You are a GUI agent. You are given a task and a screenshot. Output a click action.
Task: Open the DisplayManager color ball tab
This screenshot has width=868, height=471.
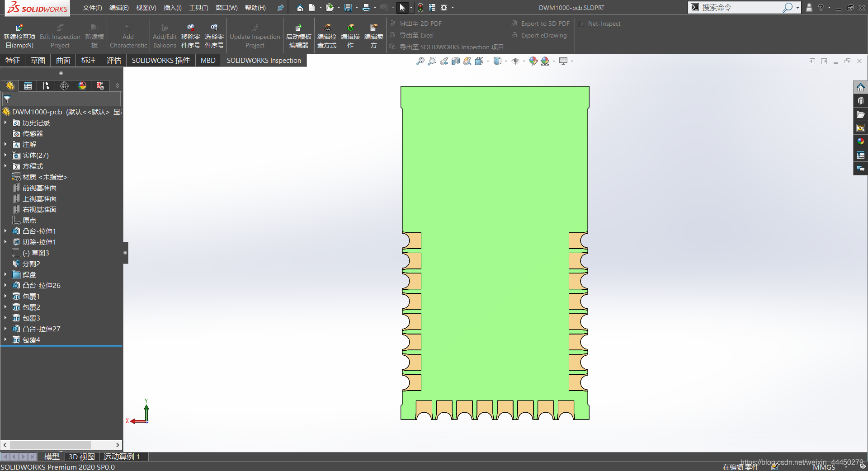pyautogui.click(x=82, y=86)
